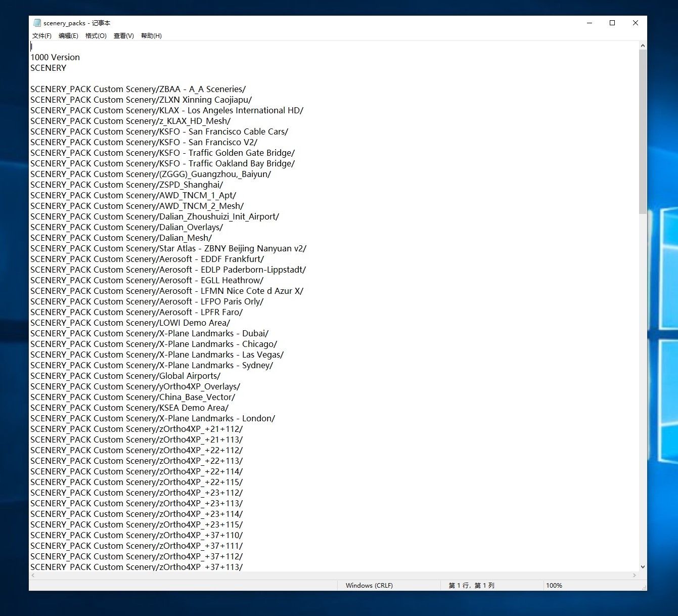Click the vertical scrollbar down arrow
Image resolution: width=678 pixels, height=616 pixels.
click(x=643, y=567)
